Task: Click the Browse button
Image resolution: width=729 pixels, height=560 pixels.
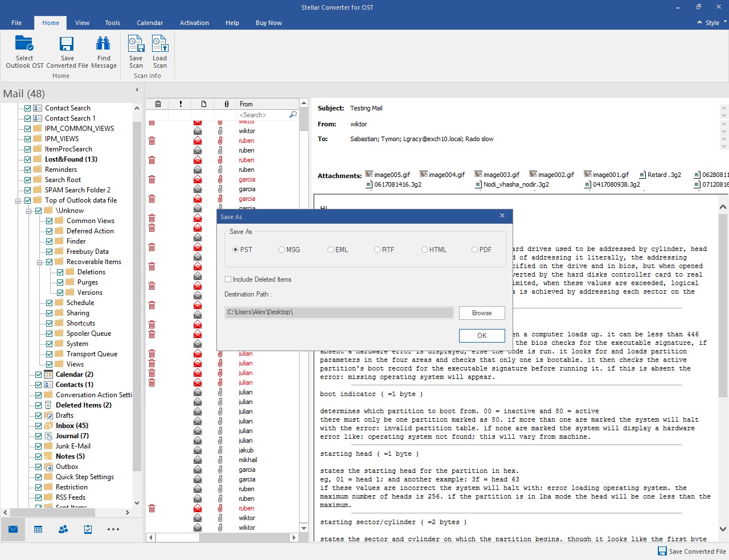Action: coord(482,313)
